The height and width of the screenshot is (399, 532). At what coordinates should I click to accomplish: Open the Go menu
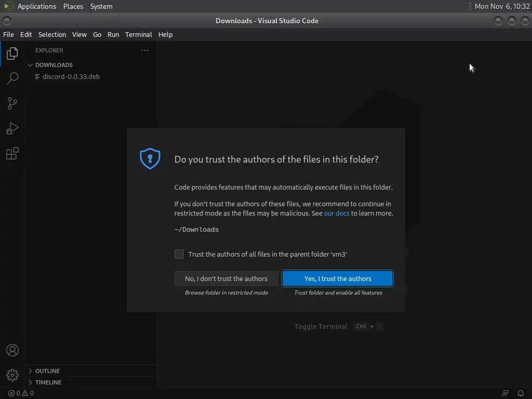[x=97, y=35]
